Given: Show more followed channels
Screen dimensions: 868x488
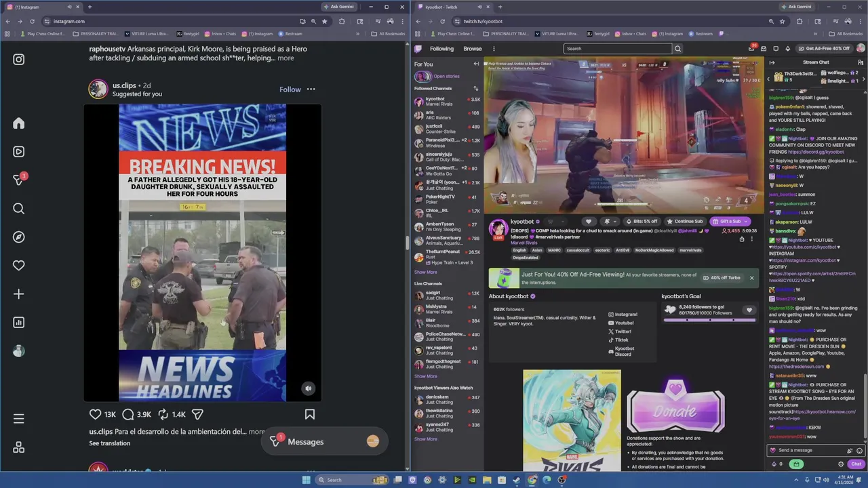Looking at the screenshot, I should pos(426,272).
